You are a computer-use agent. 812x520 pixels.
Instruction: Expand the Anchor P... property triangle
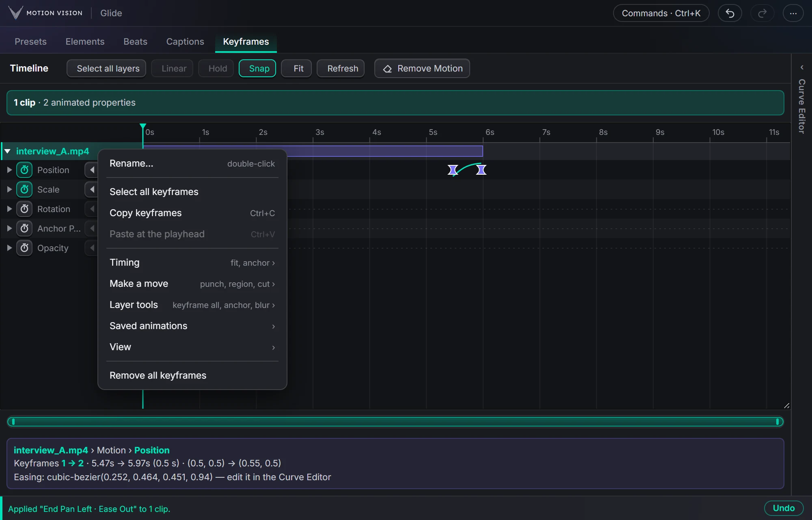point(9,228)
